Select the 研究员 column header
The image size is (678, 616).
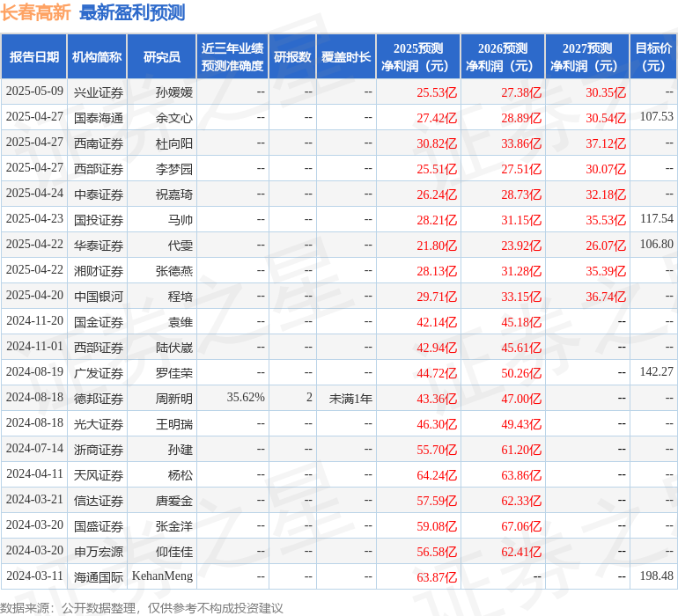pyautogui.click(x=161, y=57)
